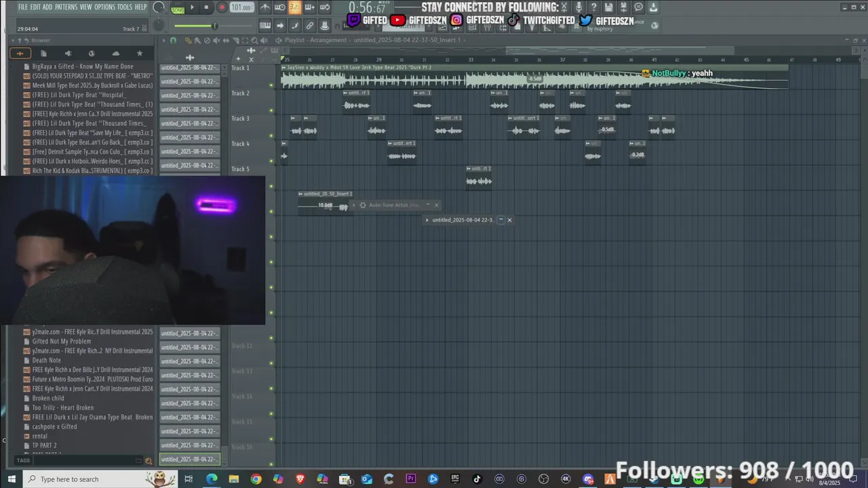868x488 pixels.
Task: Click the red Record button
Action: coord(222,7)
